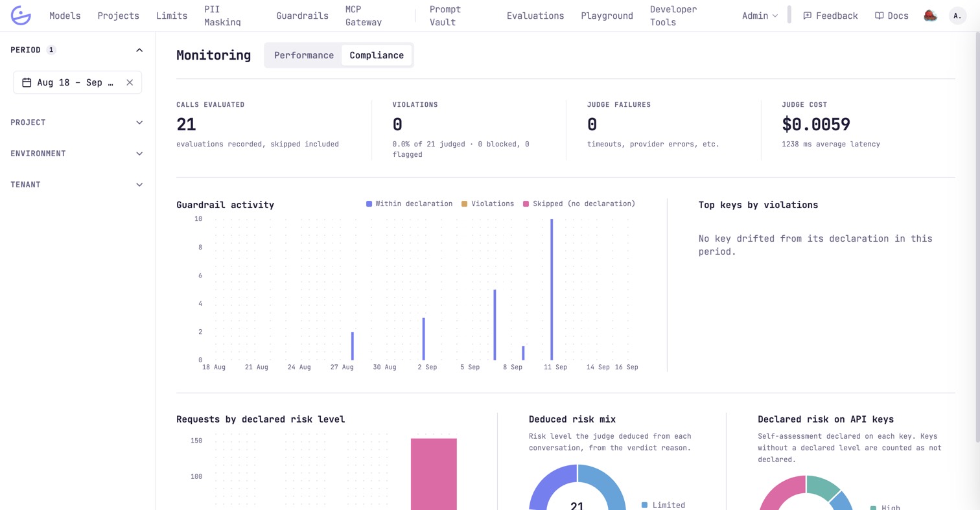Open Projects in the navigation
The height and width of the screenshot is (510, 980).
(x=119, y=16)
